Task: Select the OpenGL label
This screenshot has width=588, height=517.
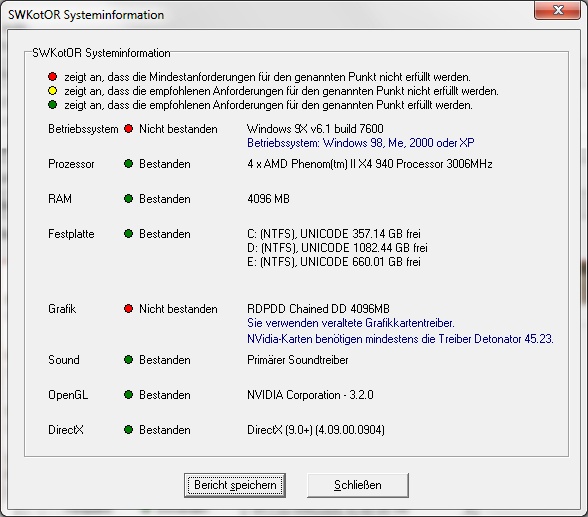Action: click(68, 395)
